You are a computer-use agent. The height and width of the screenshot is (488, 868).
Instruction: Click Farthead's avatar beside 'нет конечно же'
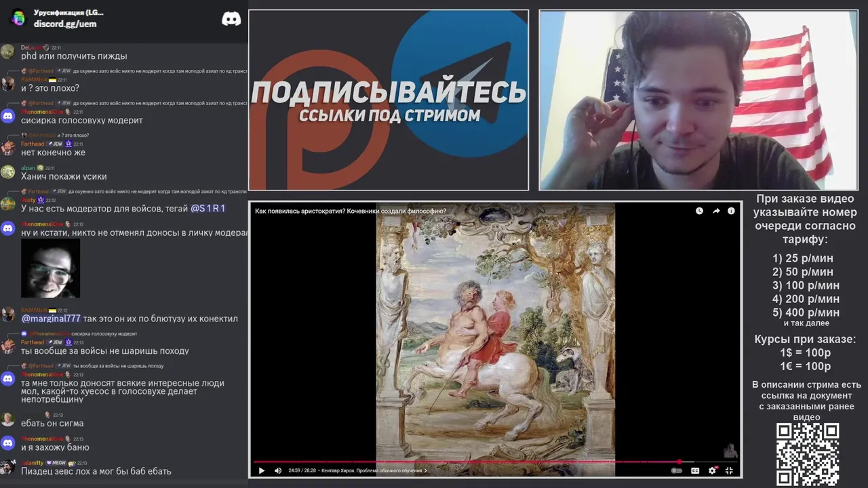click(7, 148)
